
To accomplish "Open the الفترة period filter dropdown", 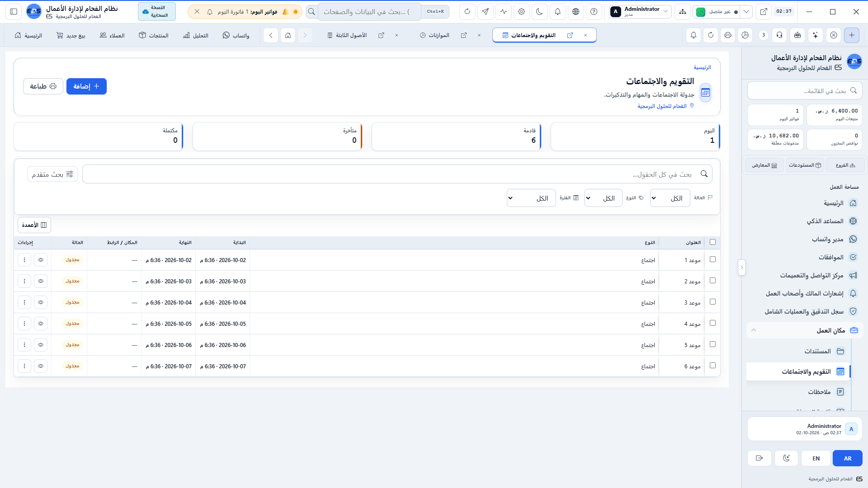I will pyautogui.click(x=531, y=198).
